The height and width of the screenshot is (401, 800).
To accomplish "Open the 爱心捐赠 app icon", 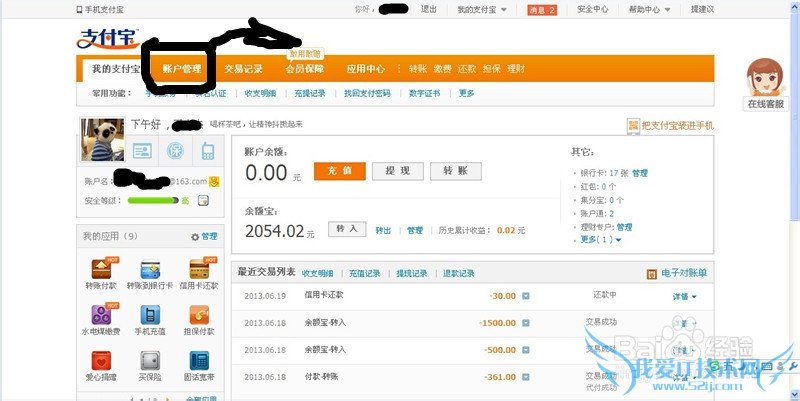I will [101, 361].
